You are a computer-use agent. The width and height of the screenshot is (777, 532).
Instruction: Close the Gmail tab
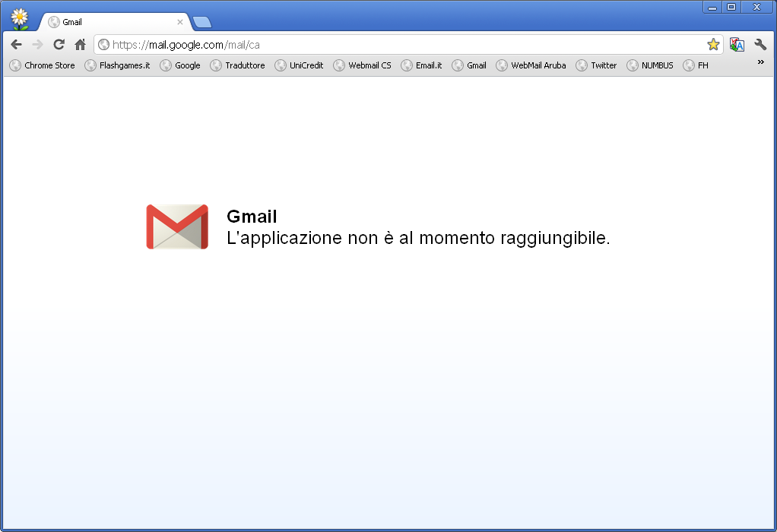click(180, 22)
